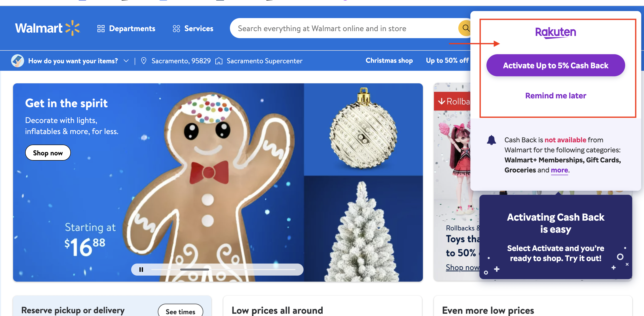
Task: Click the Sacramento location pin icon
Action: point(144,61)
